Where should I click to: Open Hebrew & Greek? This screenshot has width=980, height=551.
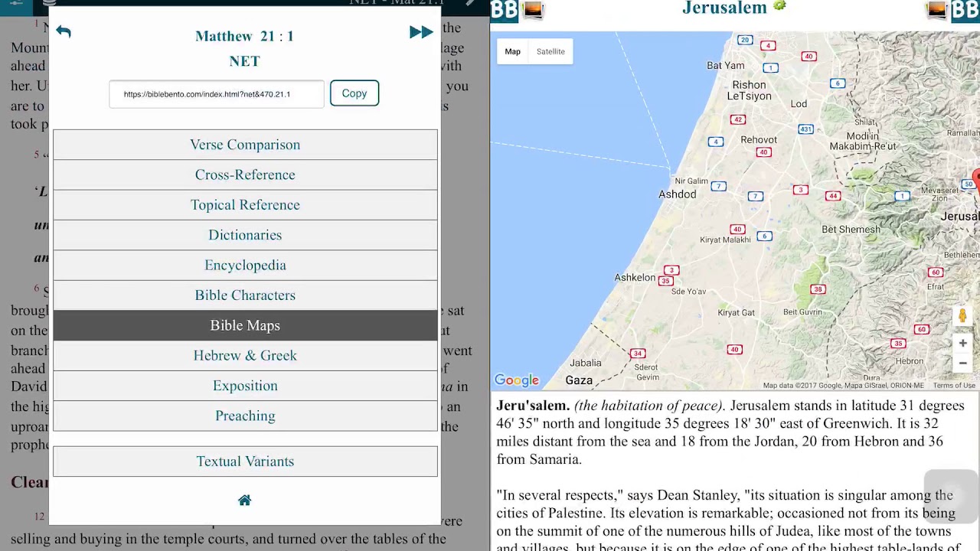[245, 355]
